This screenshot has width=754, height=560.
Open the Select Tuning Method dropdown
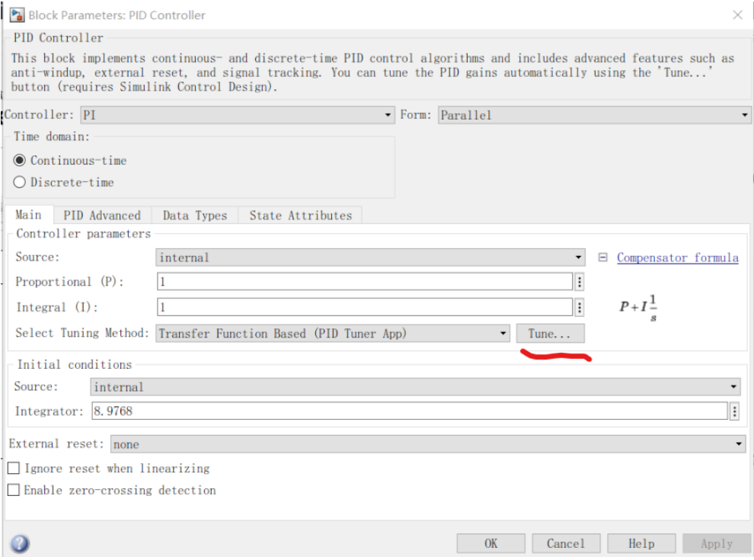[x=333, y=334]
